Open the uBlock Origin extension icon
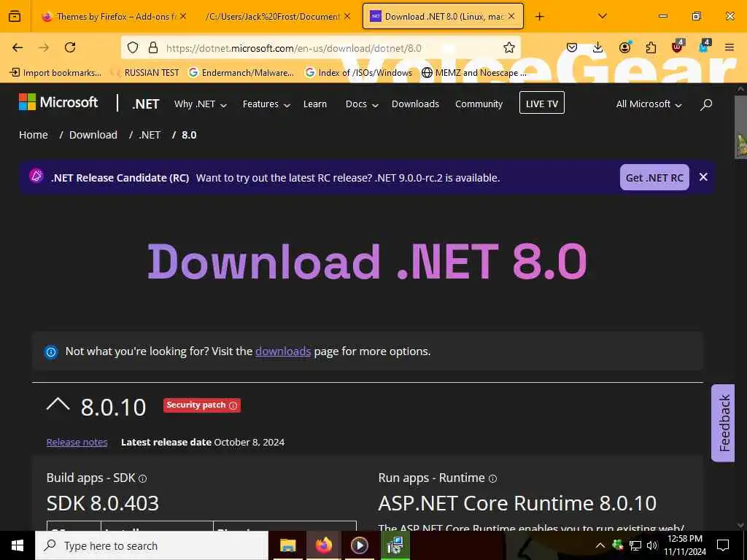 click(678, 46)
